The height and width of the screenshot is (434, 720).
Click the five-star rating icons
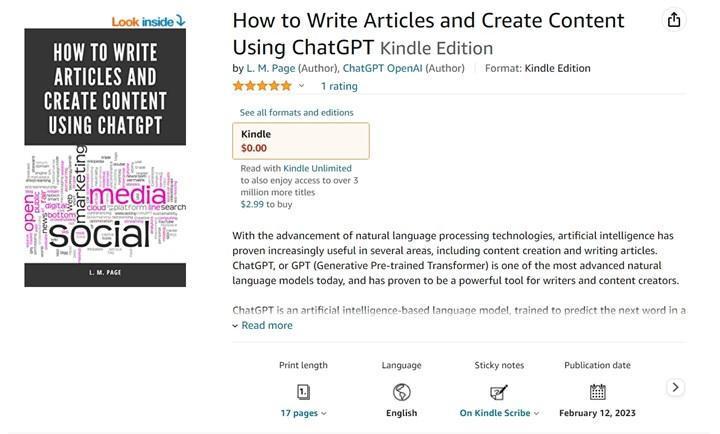pyautogui.click(x=262, y=86)
